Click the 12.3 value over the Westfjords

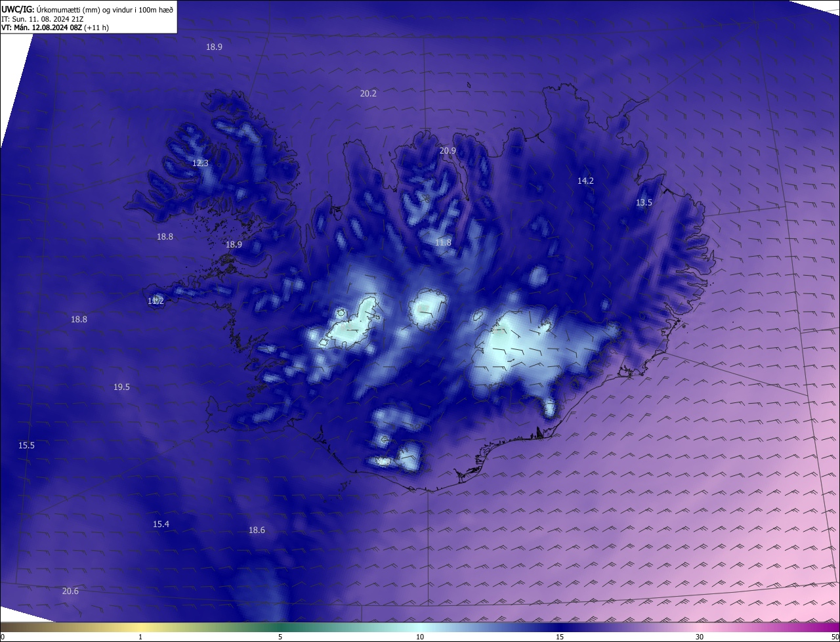pos(200,163)
